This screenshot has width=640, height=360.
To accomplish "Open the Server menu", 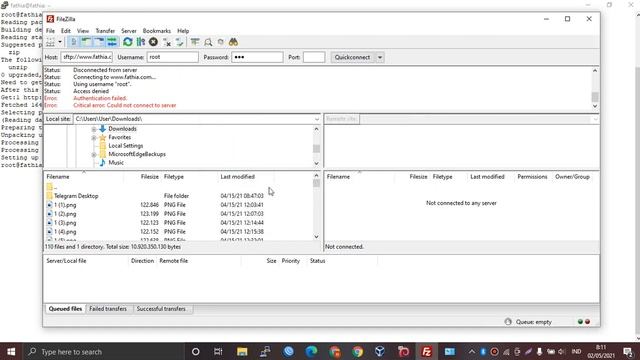I will point(129,31).
